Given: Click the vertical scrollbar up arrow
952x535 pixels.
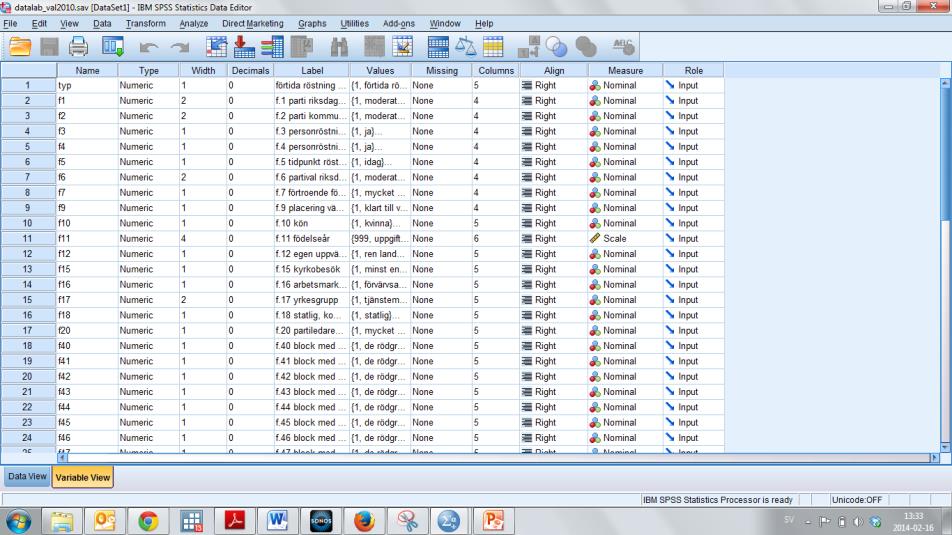Looking at the screenshot, I should [945, 83].
